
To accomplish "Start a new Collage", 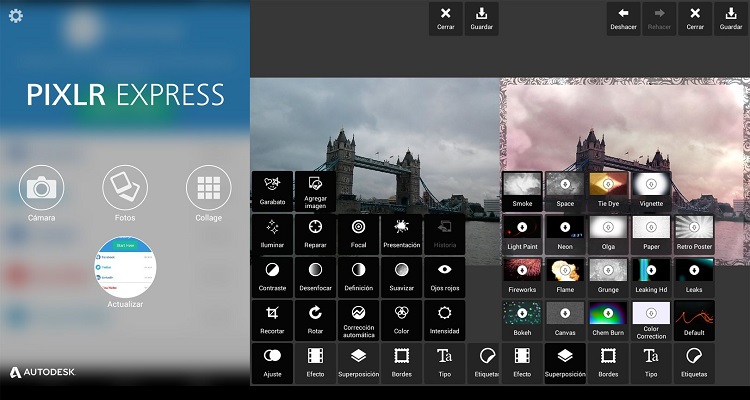I will (208, 189).
